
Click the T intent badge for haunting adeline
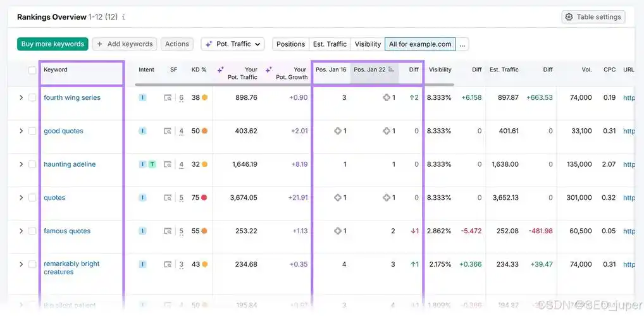click(152, 164)
